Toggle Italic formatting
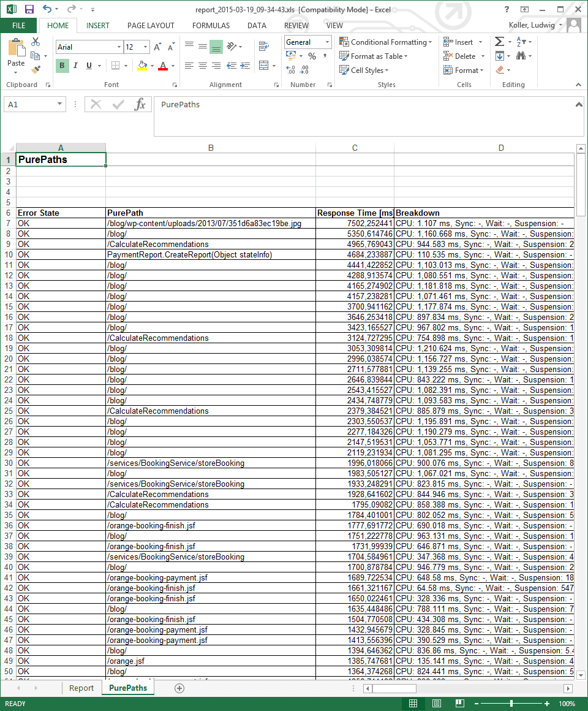The width and height of the screenshot is (588, 711). click(76, 66)
